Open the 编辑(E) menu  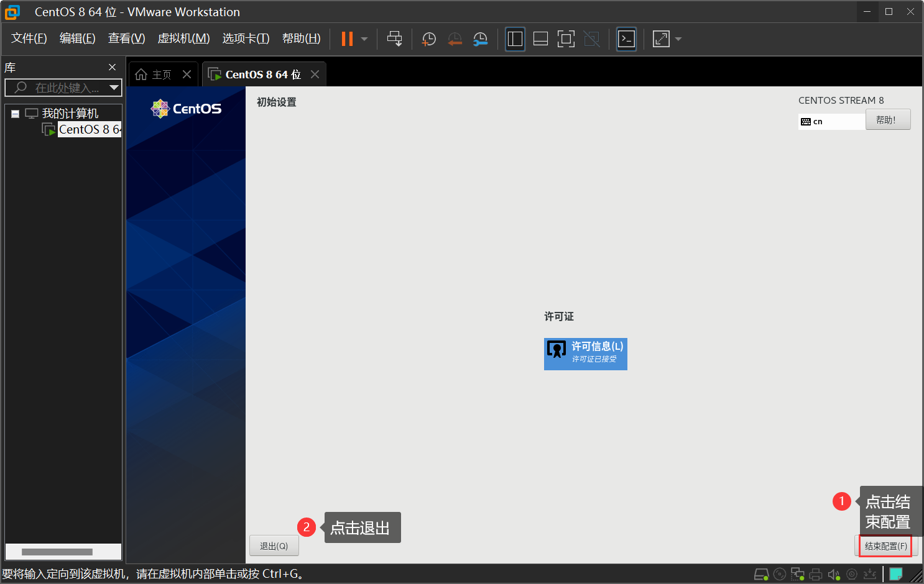[78, 39]
